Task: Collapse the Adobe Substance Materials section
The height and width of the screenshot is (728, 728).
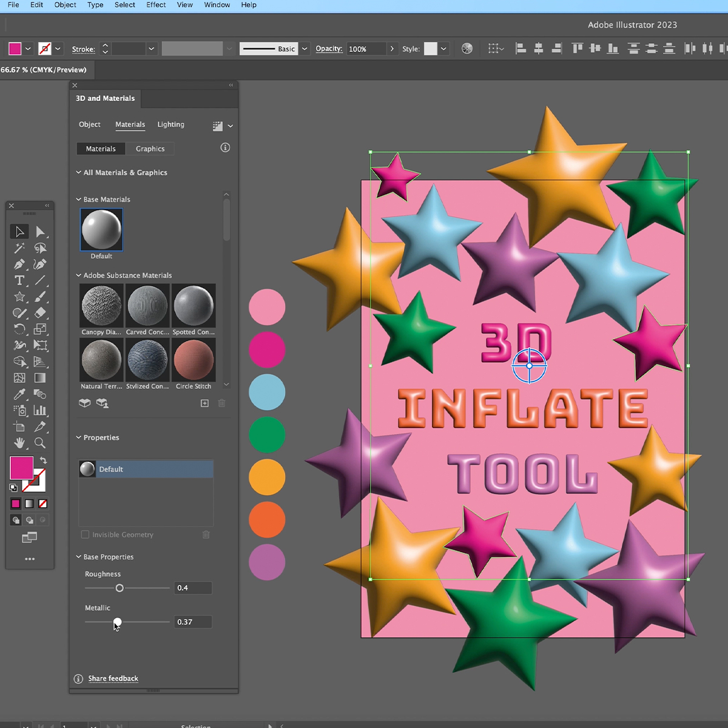Action: click(x=79, y=275)
